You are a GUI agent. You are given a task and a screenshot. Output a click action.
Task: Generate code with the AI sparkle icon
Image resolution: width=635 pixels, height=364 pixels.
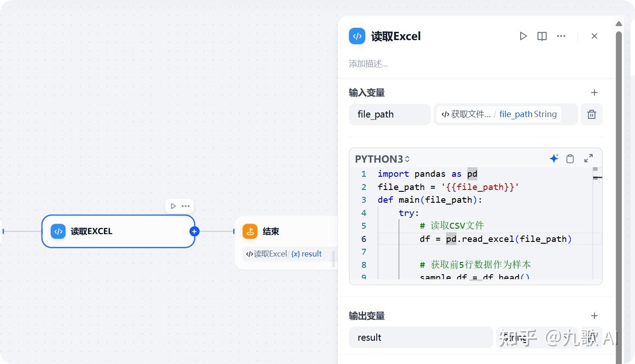point(554,158)
